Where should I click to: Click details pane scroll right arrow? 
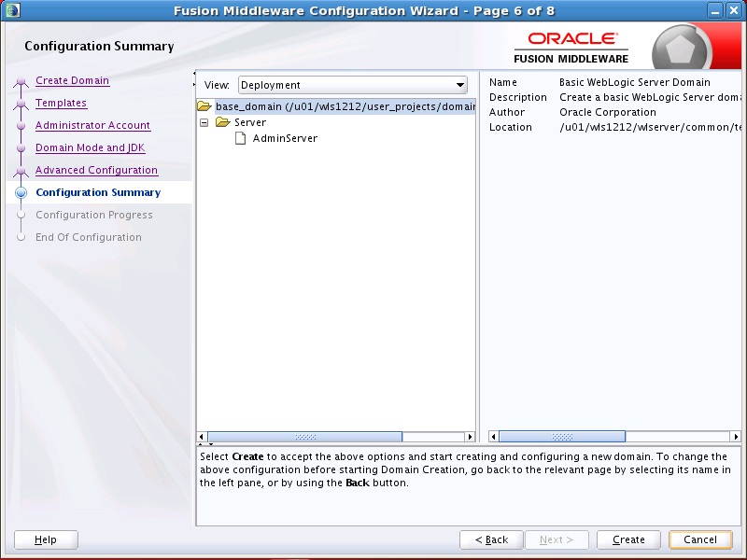[736, 436]
